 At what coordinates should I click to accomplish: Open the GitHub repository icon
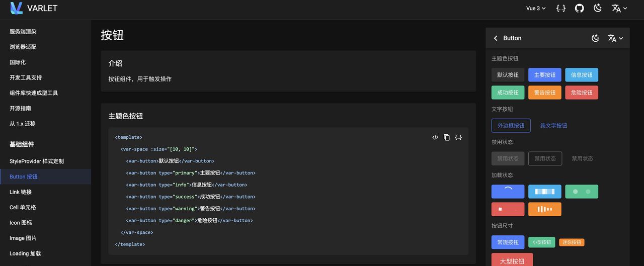[x=579, y=8]
